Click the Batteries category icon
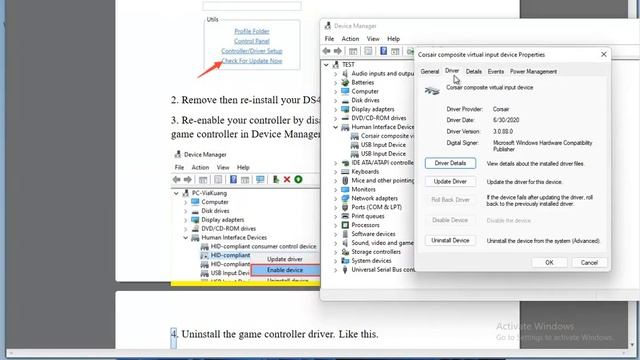The width and height of the screenshot is (640, 360). [x=345, y=82]
